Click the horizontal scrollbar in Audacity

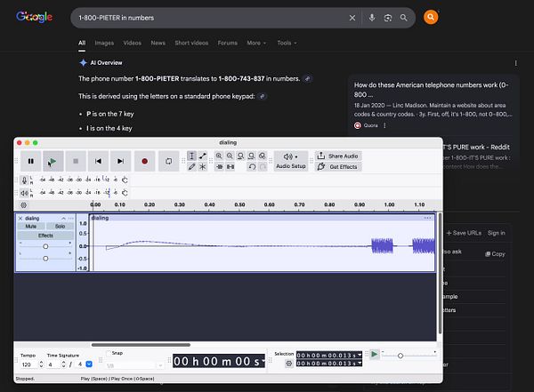pos(141,345)
